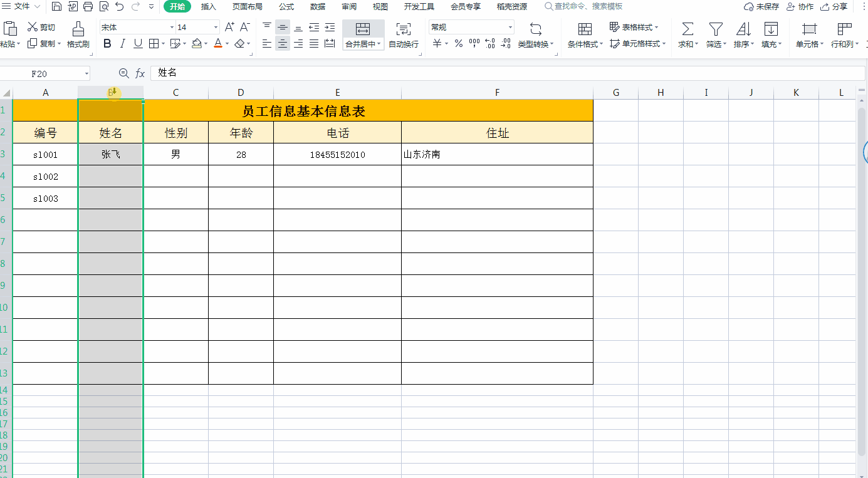The image size is (868, 478).
Task: Open the Page Layout (页面布局) tab
Action: click(247, 7)
